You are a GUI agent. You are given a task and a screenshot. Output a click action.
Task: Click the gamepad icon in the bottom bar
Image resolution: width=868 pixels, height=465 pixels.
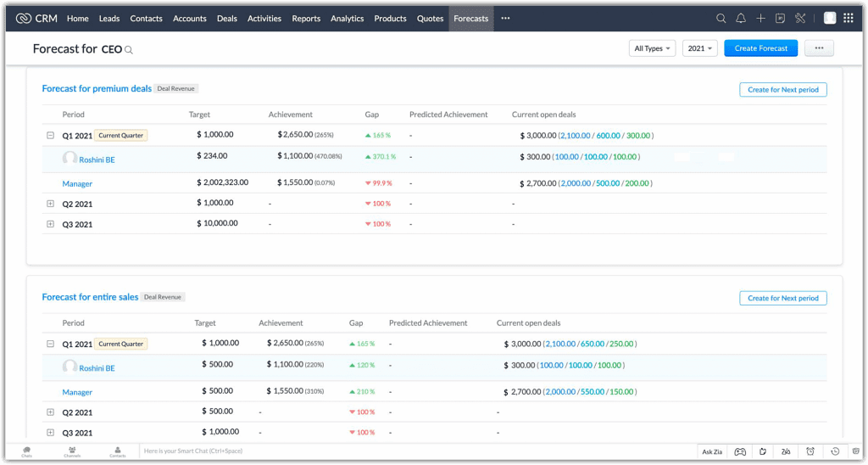[740, 451]
